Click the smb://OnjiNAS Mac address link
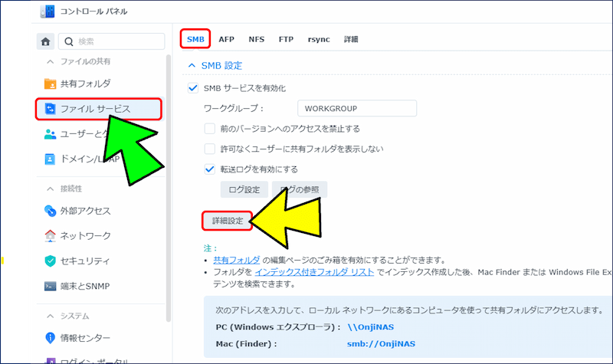This screenshot has height=364, width=613. [x=381, y=343]
